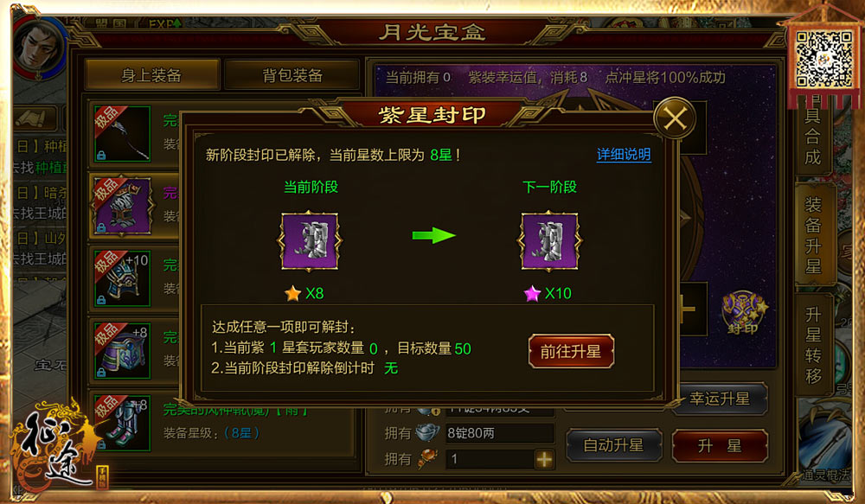Open the 详细说明 link
This screenshot has width=865, height=504.
(624, 155)
